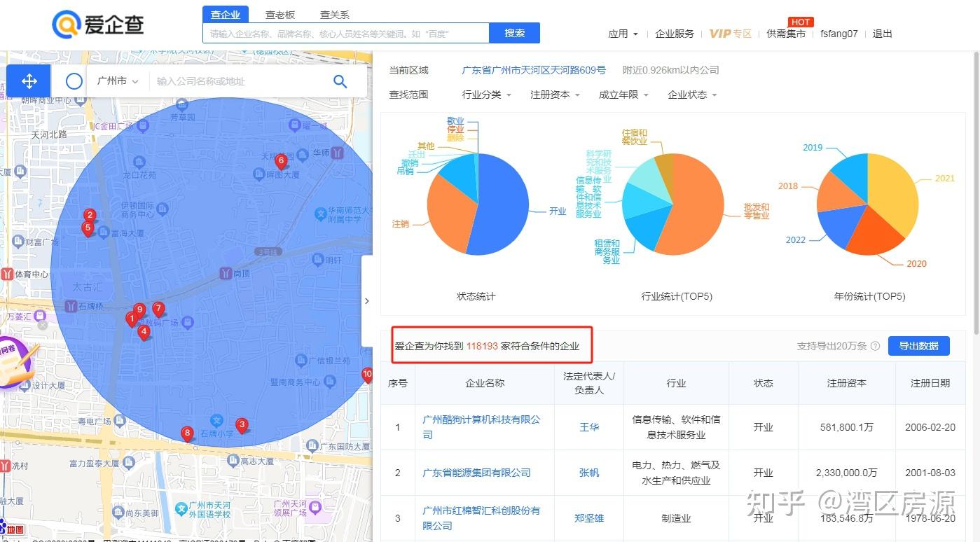Click the 2006-02-20 registration date cell
This screenshot has width=980, height=542.
930,427
